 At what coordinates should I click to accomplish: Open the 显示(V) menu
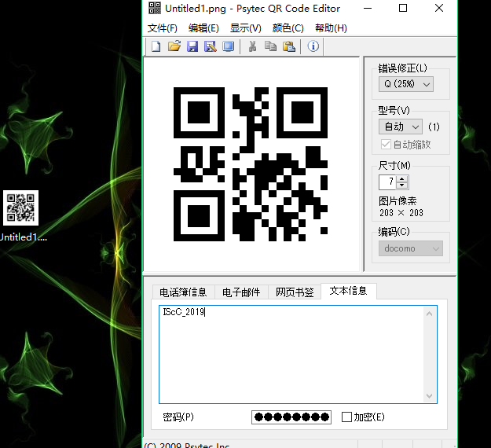[x=245, y=28]
